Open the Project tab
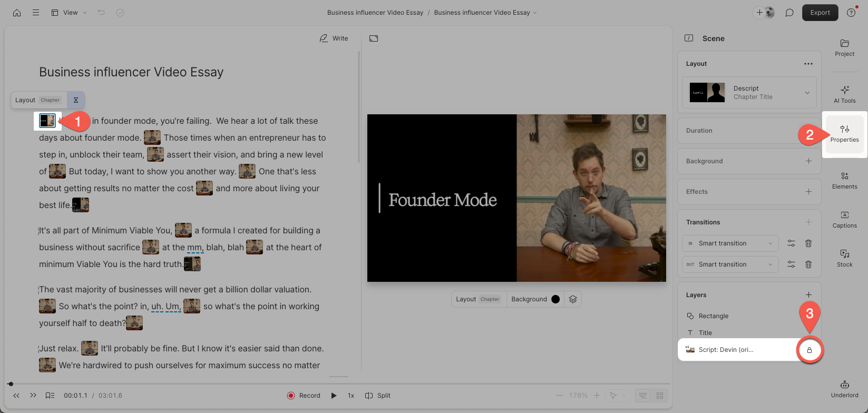The width and height of the screenshot is (868, 413). coord(844,47)
